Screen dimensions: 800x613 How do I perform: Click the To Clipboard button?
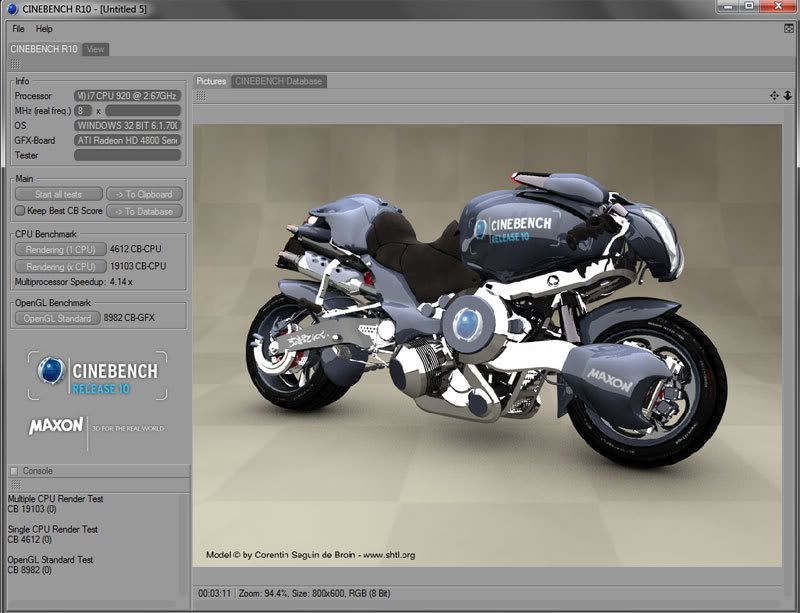146,194
